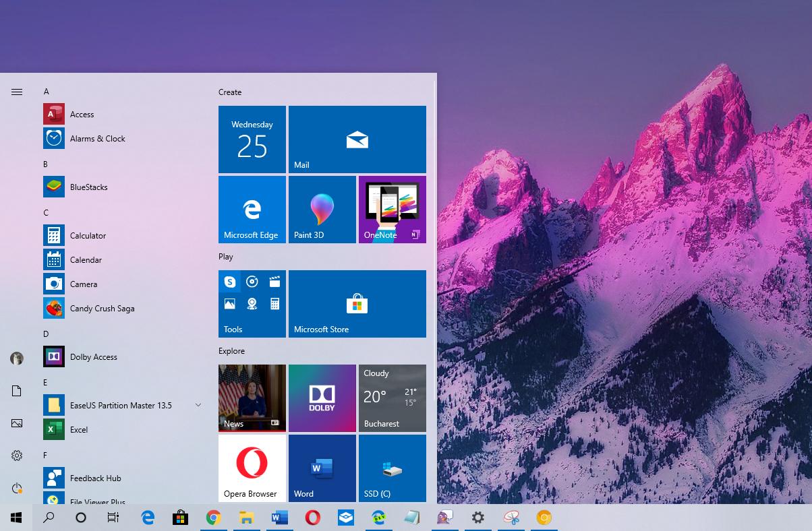
Task: Open Cortana from the taskbar
Action: [x=81, y=518]
